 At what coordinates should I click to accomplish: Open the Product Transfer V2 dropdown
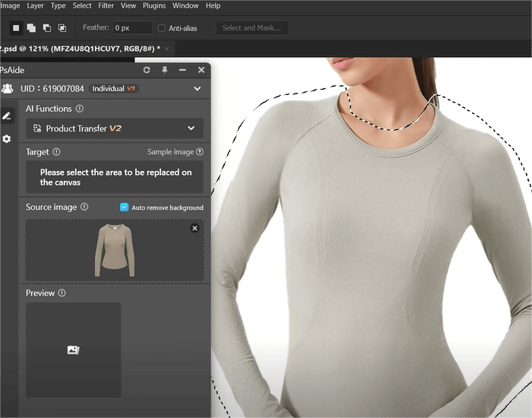tap(115, 128)
